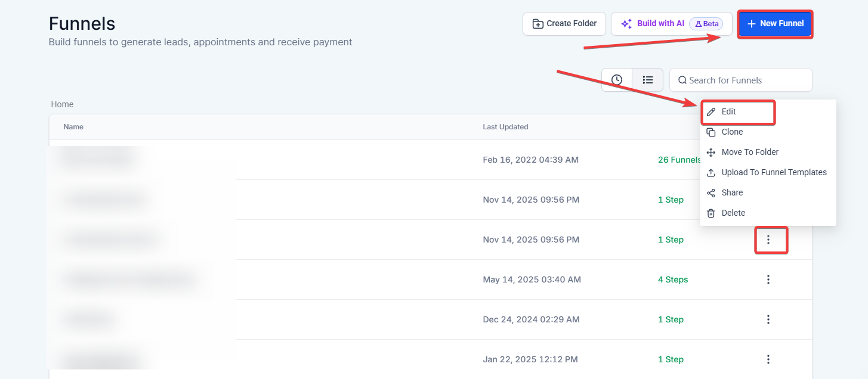The image size is (868, 379).
Task: Expand the actions menu for the Dec 24, 2024 funnel
Action: click(x=768, y=319)
